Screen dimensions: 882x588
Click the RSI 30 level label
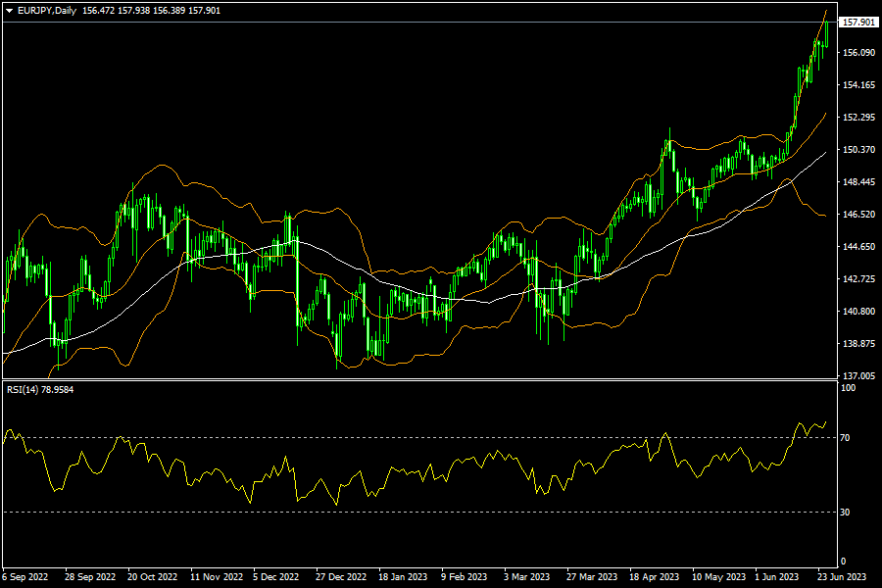(x=845, y=512)
